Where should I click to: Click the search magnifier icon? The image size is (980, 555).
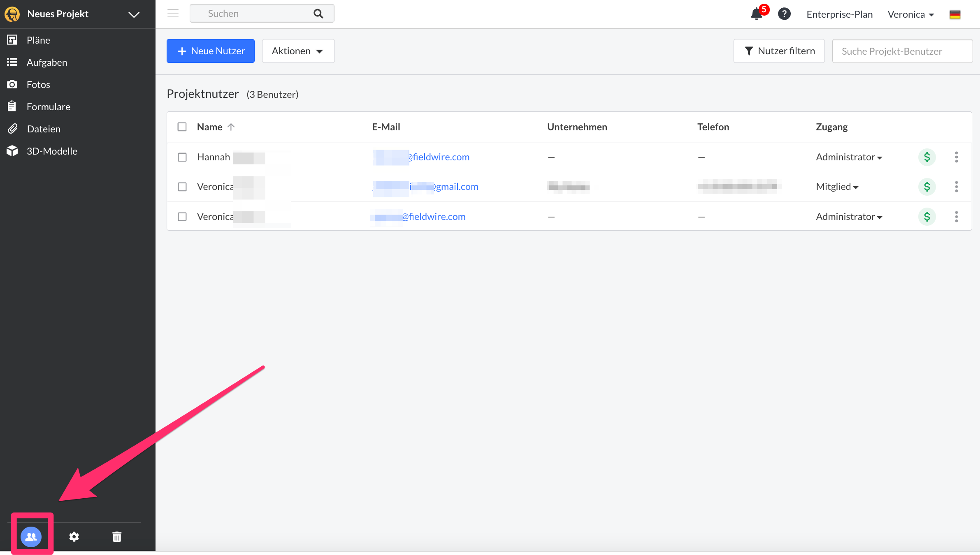click(318, 14)
